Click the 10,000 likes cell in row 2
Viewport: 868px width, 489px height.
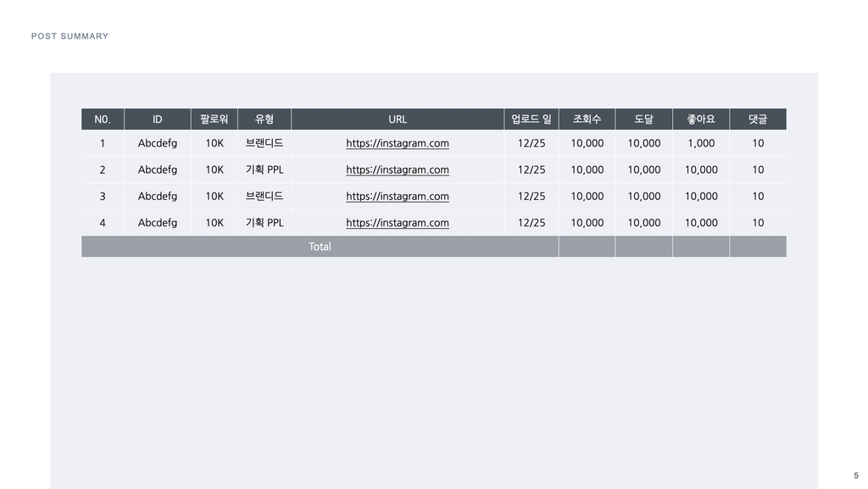click(701, 169)
